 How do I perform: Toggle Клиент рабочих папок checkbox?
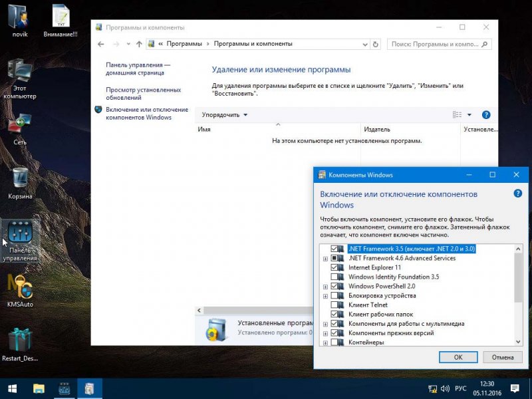(x=334, y=314)
